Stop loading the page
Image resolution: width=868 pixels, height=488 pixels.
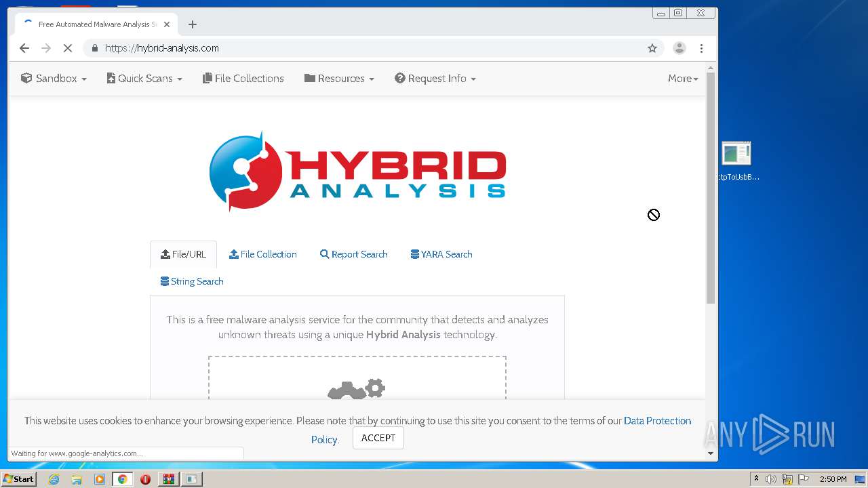pyautogui.click(x=68, y=48)
